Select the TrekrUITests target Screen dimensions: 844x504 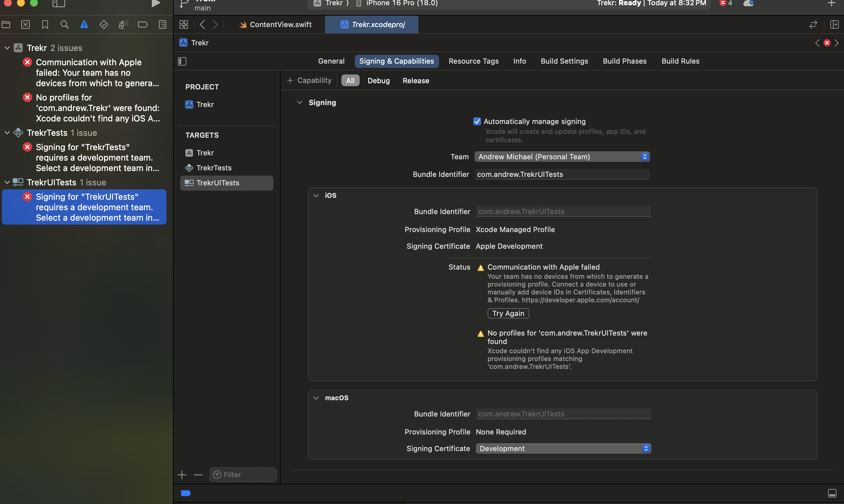(227, 183)
